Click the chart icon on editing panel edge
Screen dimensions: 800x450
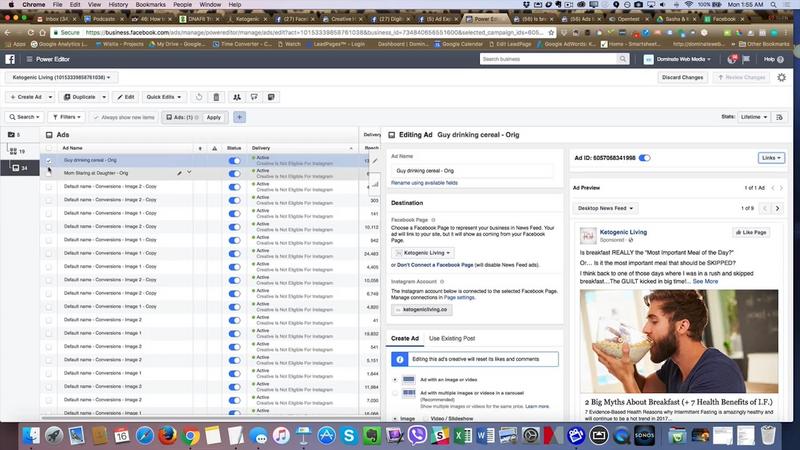point(375,183)
